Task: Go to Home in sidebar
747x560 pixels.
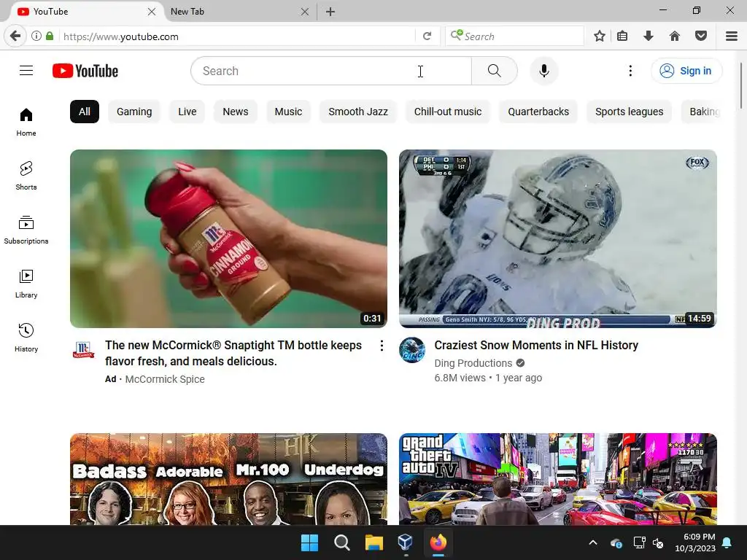Action: pos(26,122)
